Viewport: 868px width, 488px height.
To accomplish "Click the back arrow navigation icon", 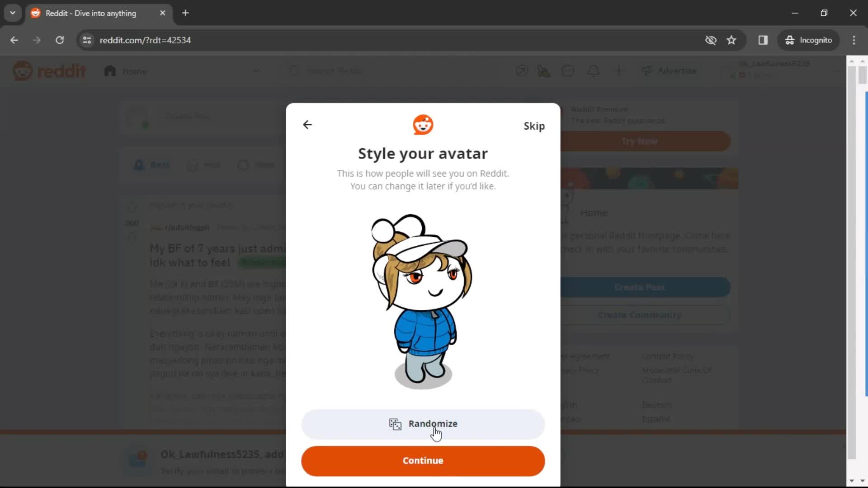I will click(307, 125).
